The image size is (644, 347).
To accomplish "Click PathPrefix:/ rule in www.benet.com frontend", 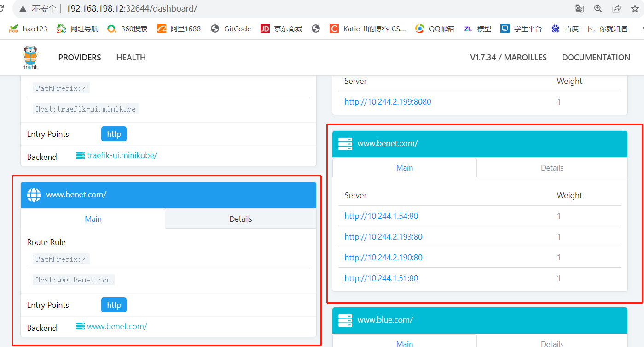I will (x=61, y=259).
